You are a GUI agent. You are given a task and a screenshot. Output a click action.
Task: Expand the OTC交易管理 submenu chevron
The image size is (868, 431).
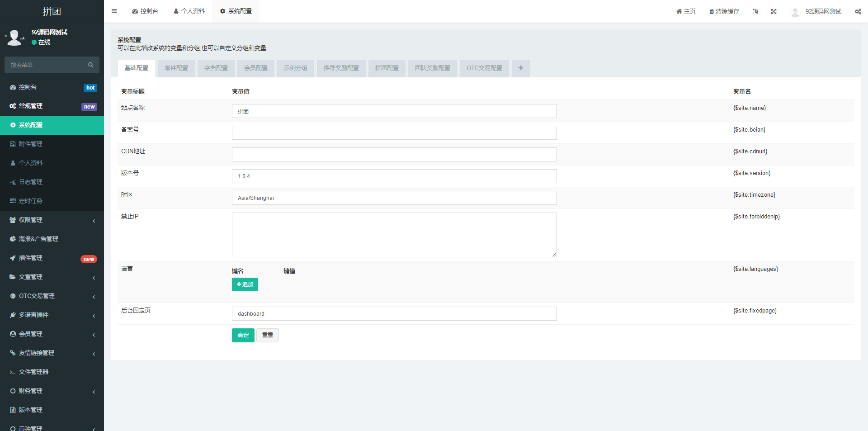tap(94, 297)
